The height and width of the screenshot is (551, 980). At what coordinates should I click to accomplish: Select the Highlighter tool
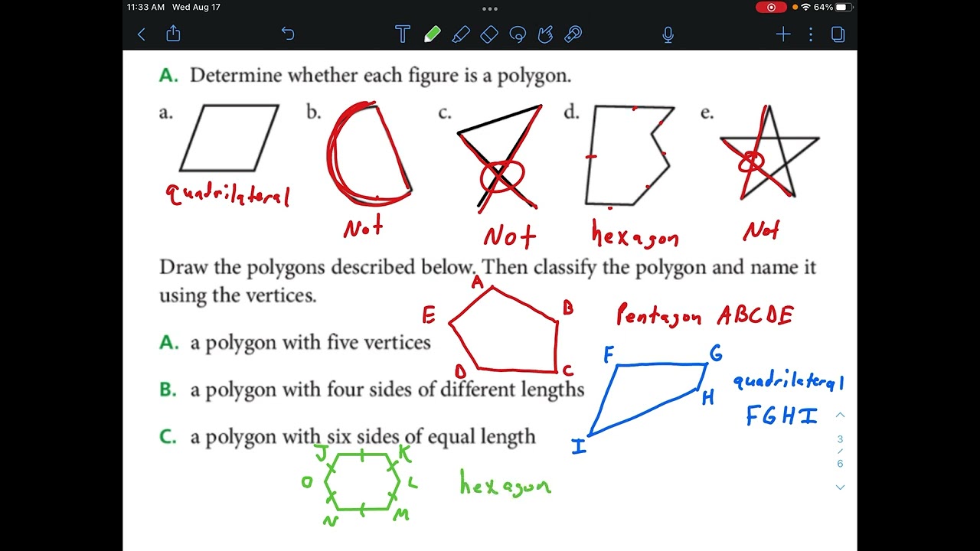click(461, 34)
